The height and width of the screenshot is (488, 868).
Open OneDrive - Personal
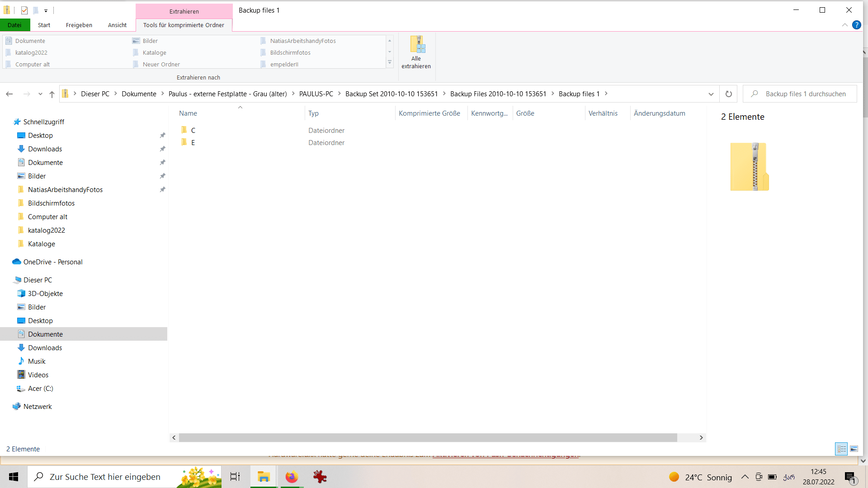53,262
